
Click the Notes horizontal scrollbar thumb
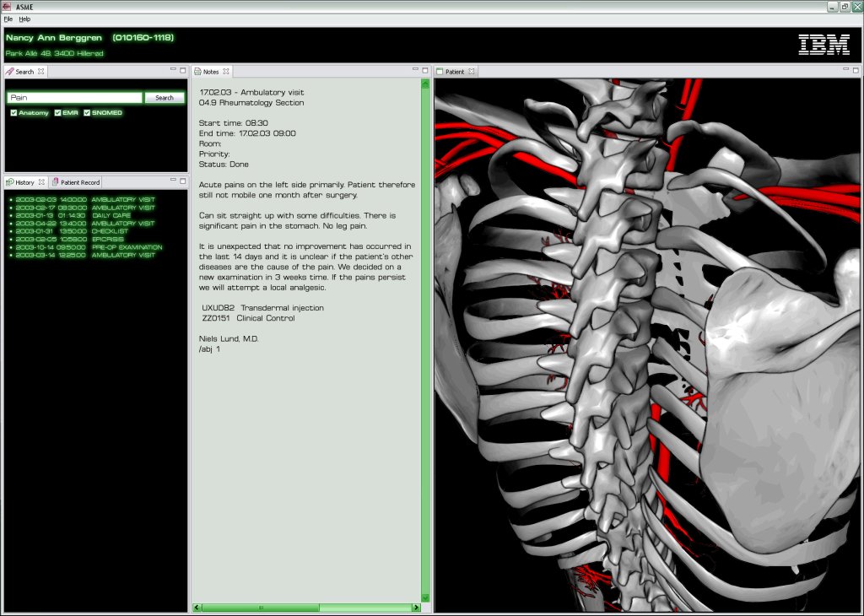point(260,608)
